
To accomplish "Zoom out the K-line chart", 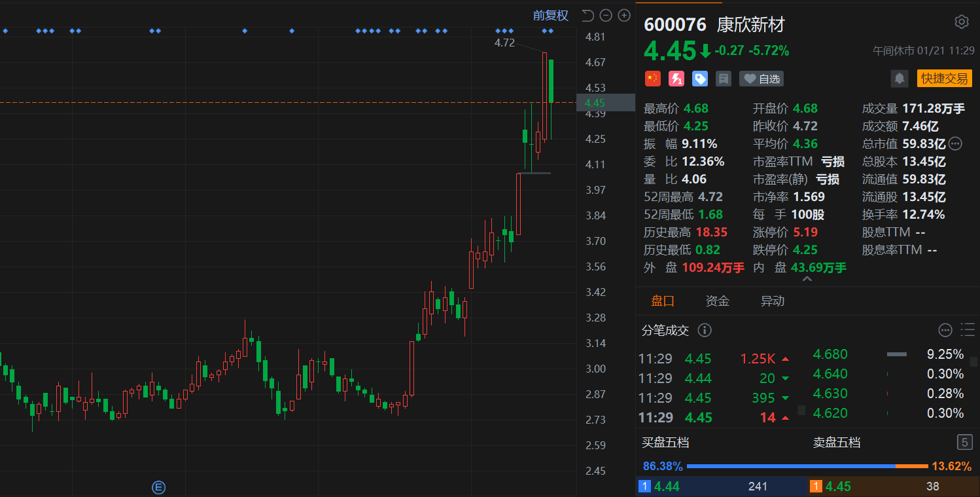I will (x=606, y=16).
